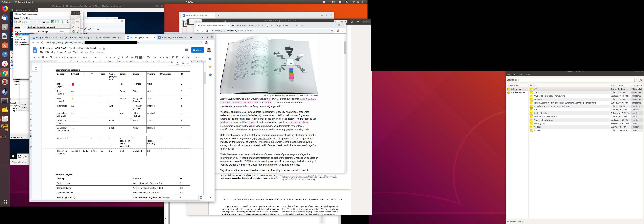Toggle underline formatting in Docs toolbar

(118, 57)
